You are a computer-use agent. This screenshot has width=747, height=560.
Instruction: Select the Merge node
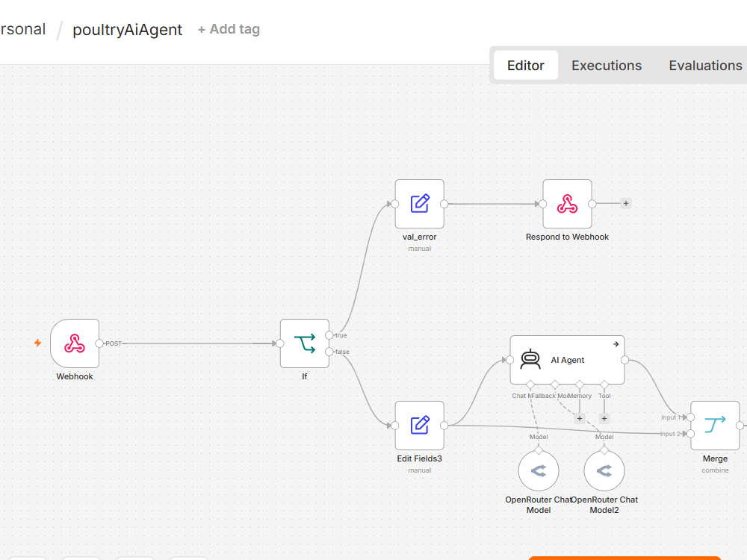(715, 426)
